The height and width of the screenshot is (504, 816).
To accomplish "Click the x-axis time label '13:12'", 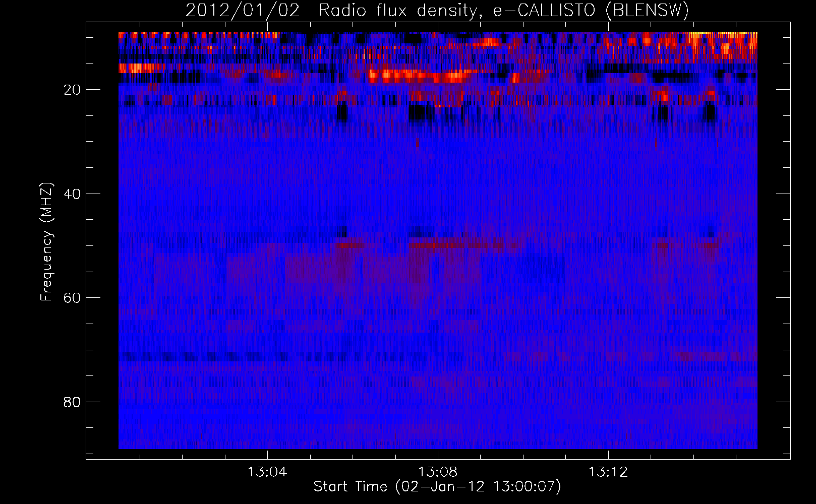I will click(608, 472).
